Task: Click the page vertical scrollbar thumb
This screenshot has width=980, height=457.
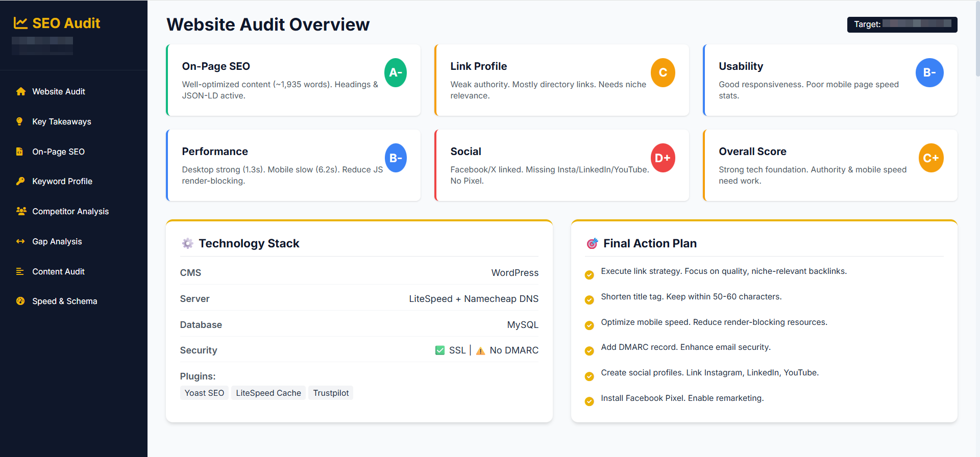Action: [x=977, y=38]
